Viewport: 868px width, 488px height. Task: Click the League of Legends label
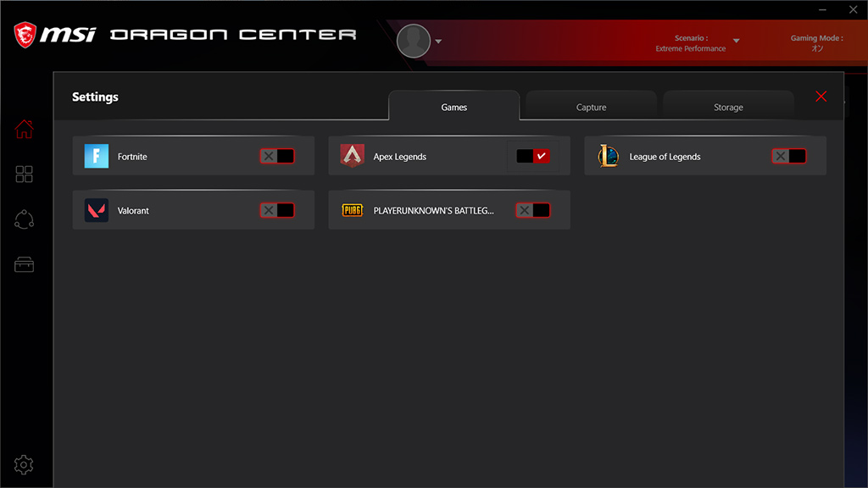(665, 157)
